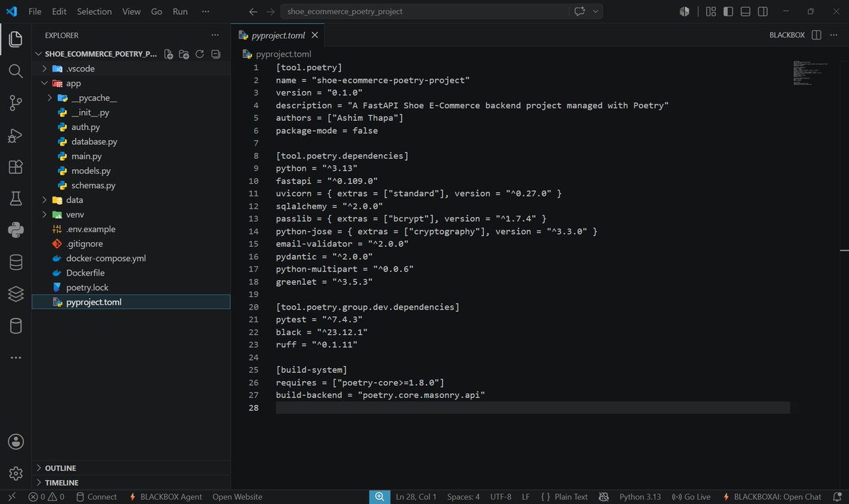Toggle Secondary Side Bar visibility
849x504 pixels.
763,11
